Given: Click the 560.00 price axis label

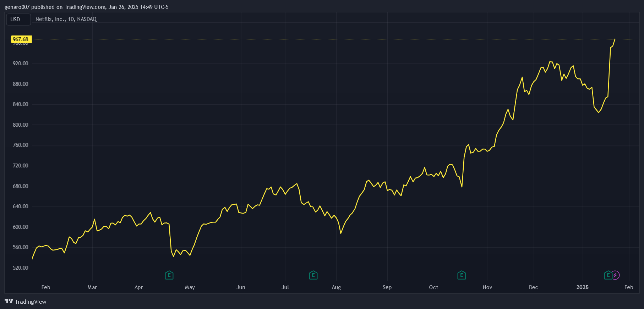Looking at the screenshot, I should tap(21, 247).
